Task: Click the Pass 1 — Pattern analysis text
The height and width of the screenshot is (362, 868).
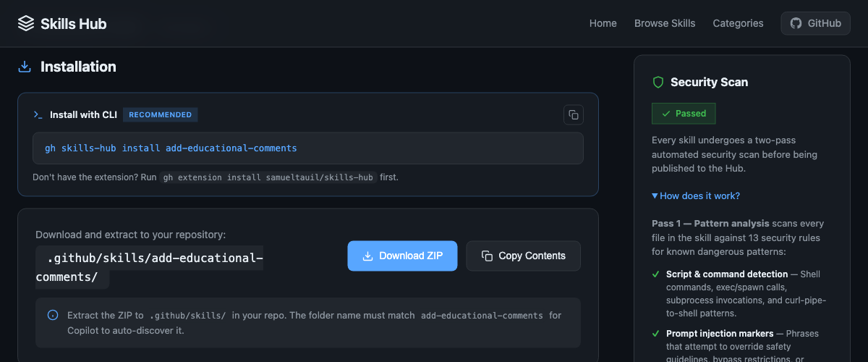Action: pyautogui.click(x=710, y=224)
